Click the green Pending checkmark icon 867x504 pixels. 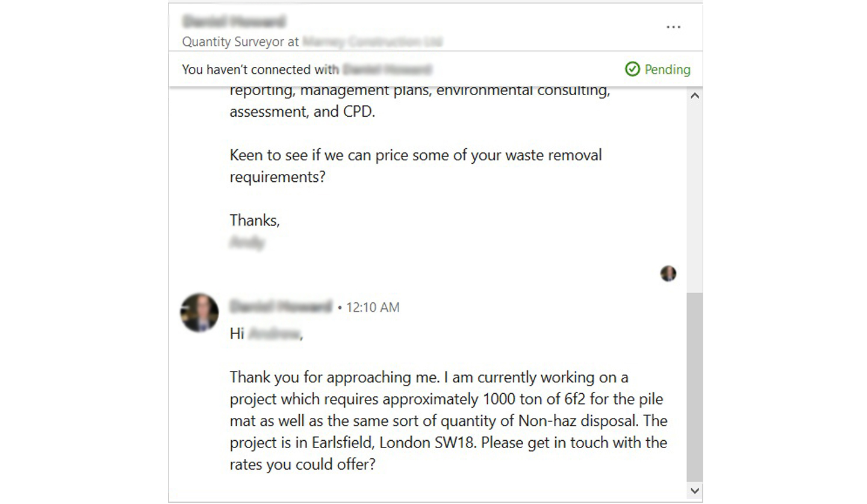coord(632,69)
